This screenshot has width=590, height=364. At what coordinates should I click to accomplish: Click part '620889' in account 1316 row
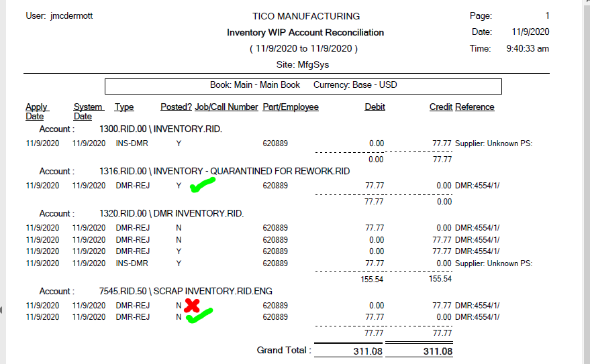(x=275, y=186)
